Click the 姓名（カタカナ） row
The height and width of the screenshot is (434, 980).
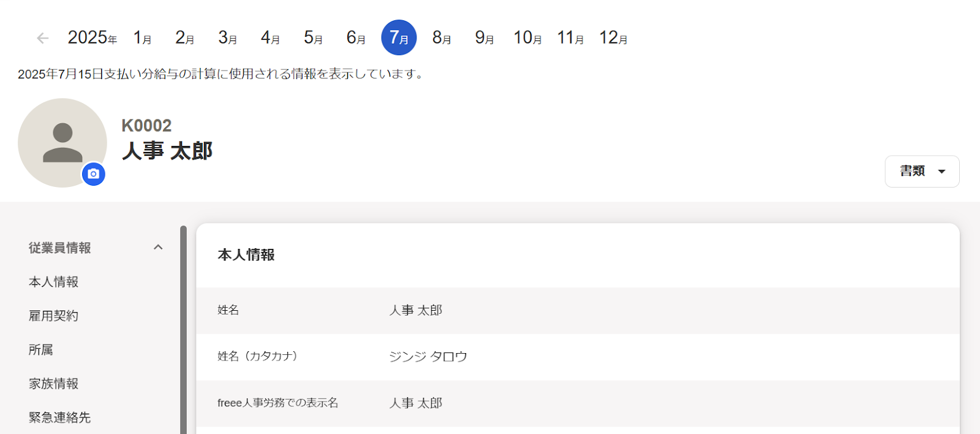pyautogui.click(x=578, y=357)
